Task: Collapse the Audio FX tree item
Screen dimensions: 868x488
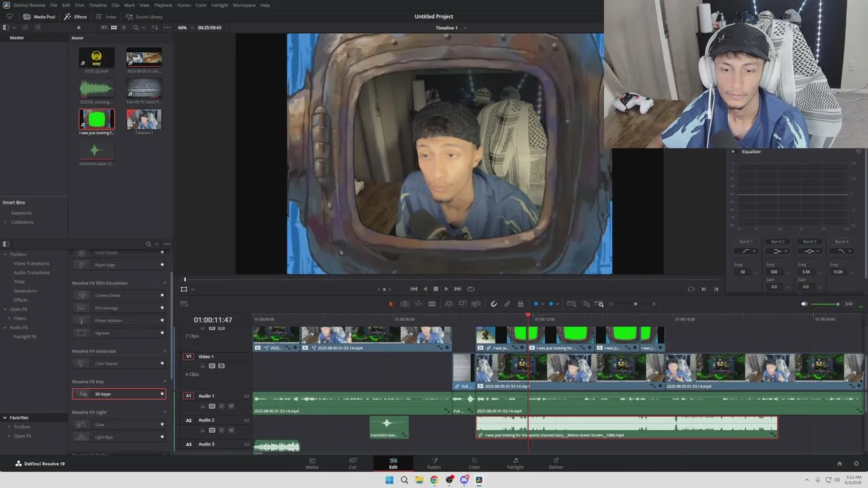Action: pyautogui.click(x=5, y=327)
